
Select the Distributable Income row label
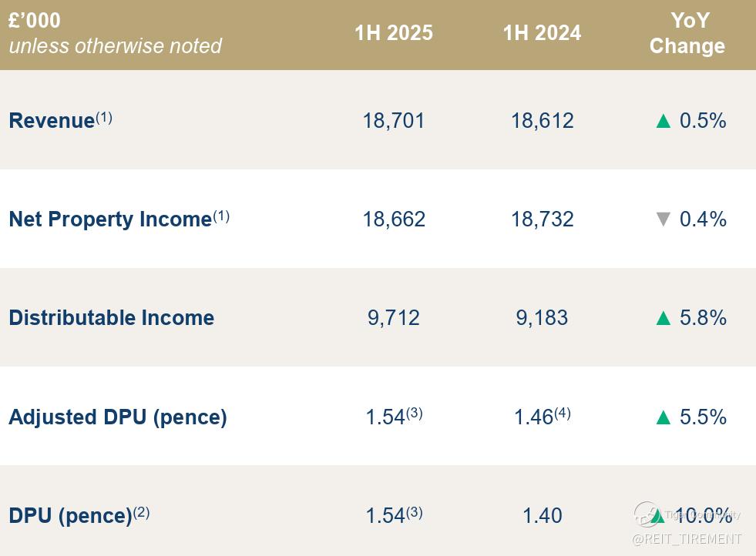click(x=112, y=318)
